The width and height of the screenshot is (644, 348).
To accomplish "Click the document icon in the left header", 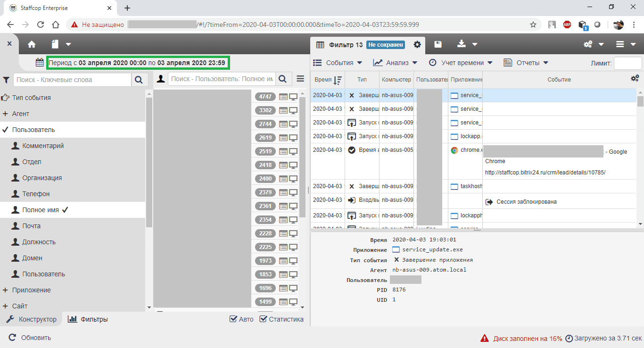I will click(x=56, y=44).
